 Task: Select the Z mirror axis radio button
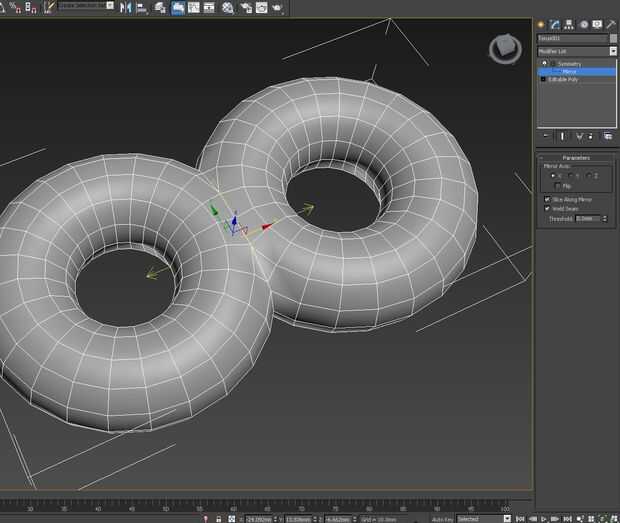coord(589,176)
